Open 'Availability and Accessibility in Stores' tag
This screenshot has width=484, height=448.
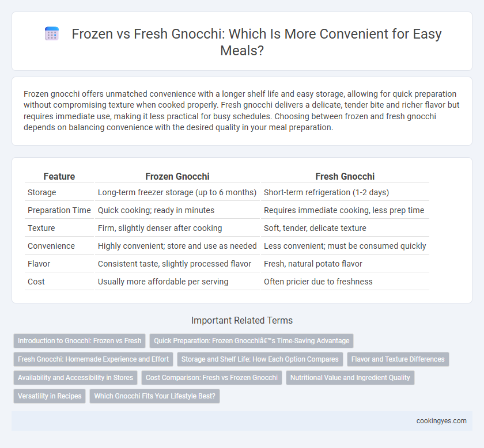[75, 378]
